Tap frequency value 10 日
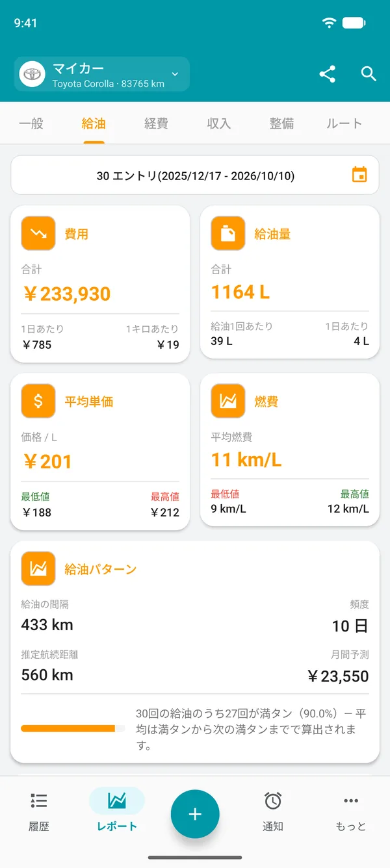This screenshot has width=390, height=868. click(350, 626)
